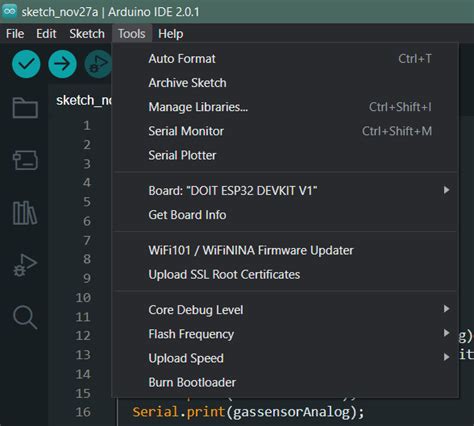The image size is (474, 426).
Task: Expand the Upload Speed submenu
Action: 285,358
